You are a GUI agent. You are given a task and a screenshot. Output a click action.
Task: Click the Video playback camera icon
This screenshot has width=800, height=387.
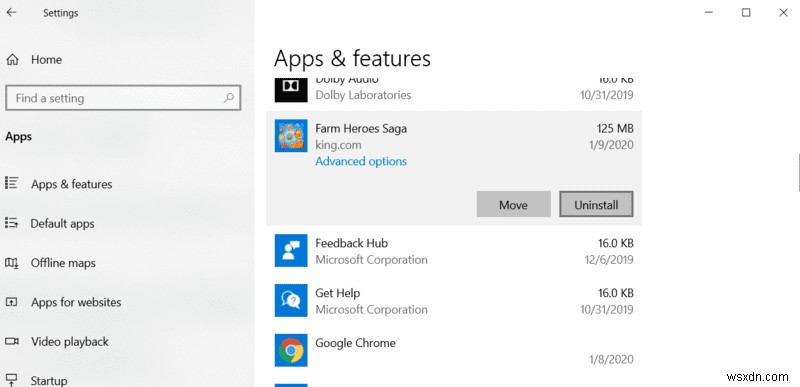coord(12,341)
